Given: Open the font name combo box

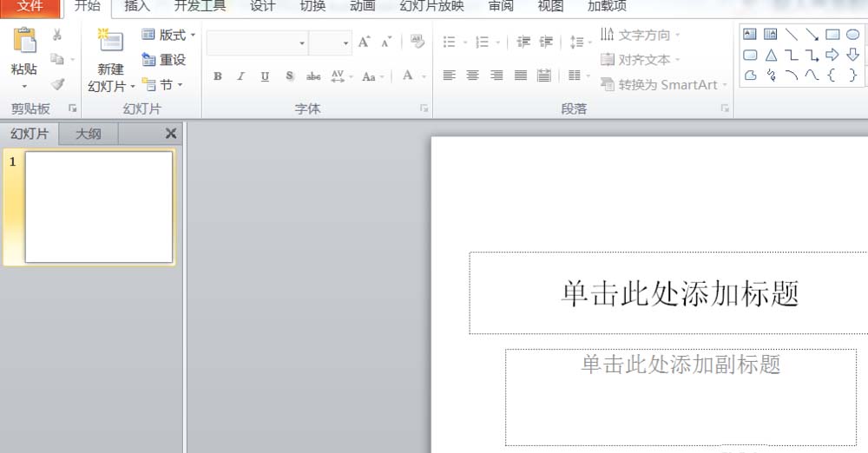Looking at the screenshot, I should (x=258, y=43).
